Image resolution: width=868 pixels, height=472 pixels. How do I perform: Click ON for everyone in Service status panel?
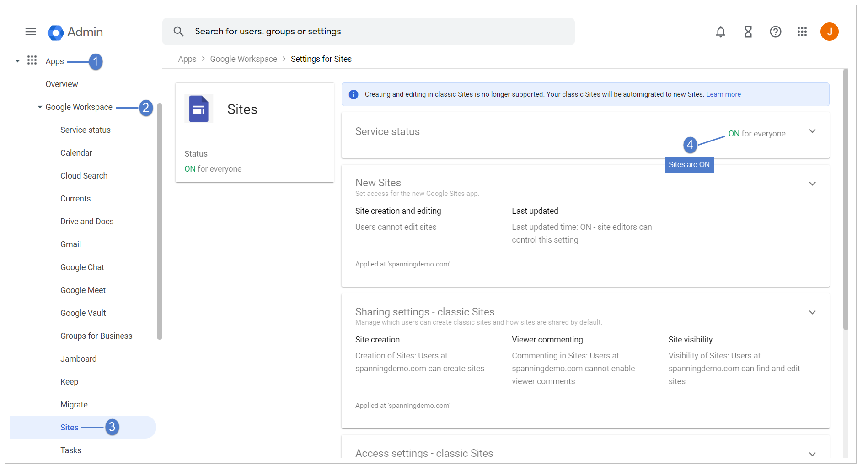(x=757, y=134)
